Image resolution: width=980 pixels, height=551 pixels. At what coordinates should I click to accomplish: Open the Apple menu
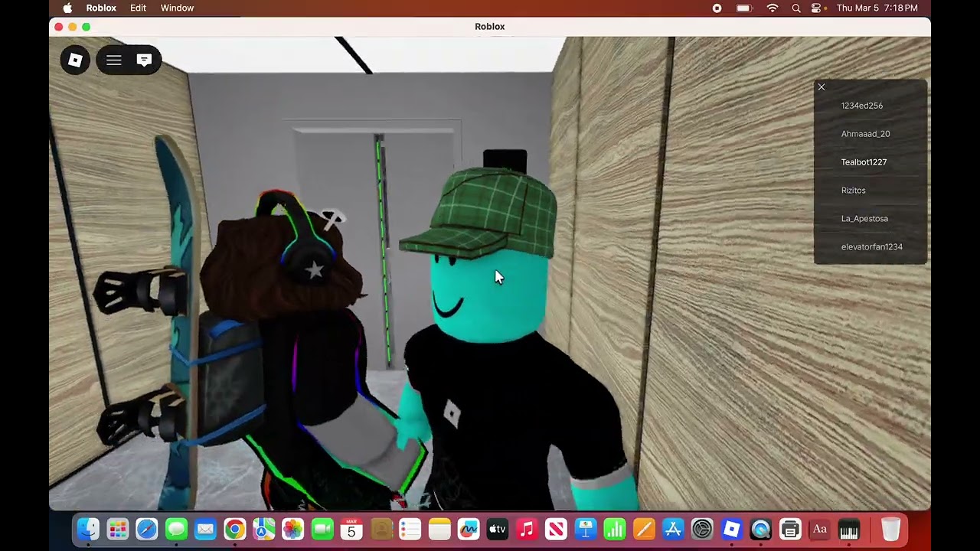pyautogui.click(x=67, y=8)
